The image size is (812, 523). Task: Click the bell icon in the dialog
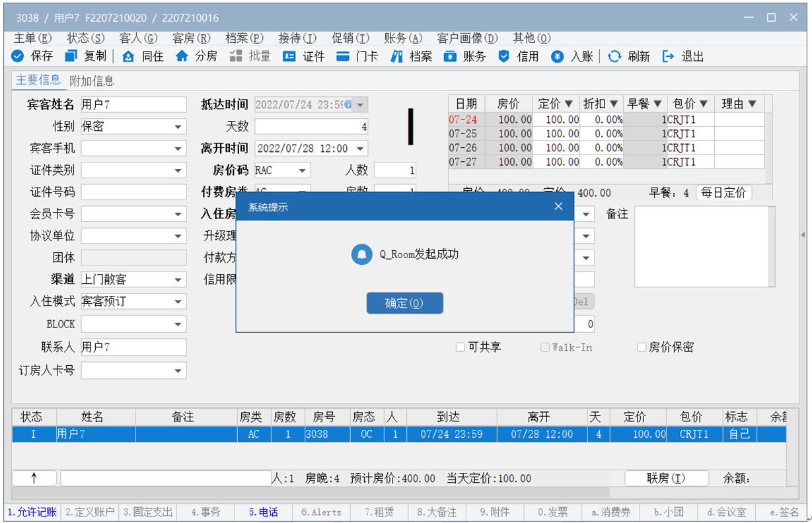click(x=361, y=254)
